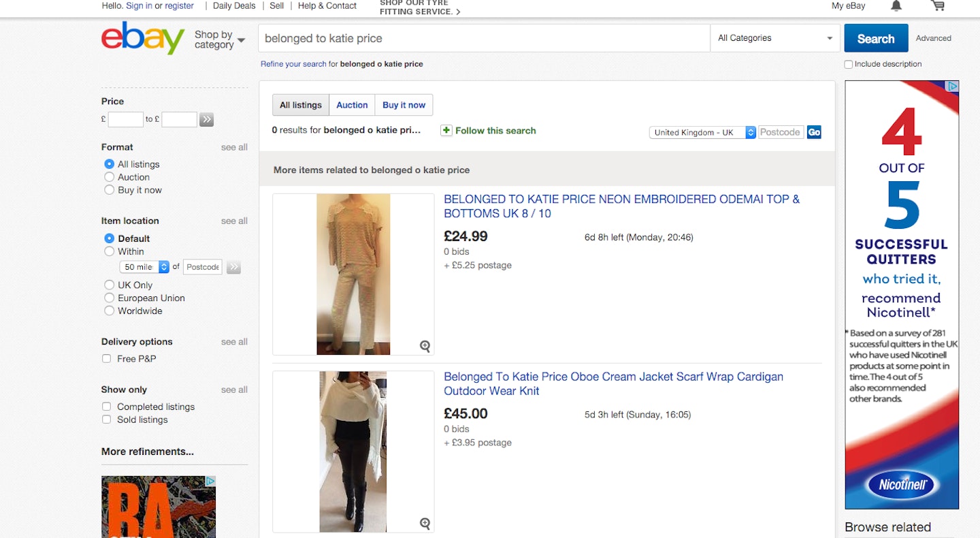Open the My eBay menu
Viewport: 980px width, 538px height.
849,5
